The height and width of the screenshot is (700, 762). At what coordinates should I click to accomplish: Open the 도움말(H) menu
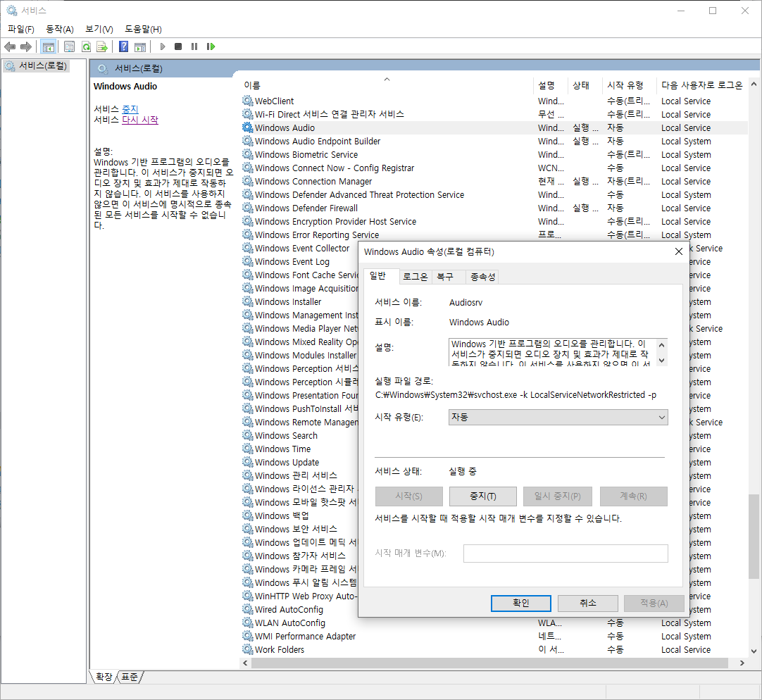click(144, 29)
